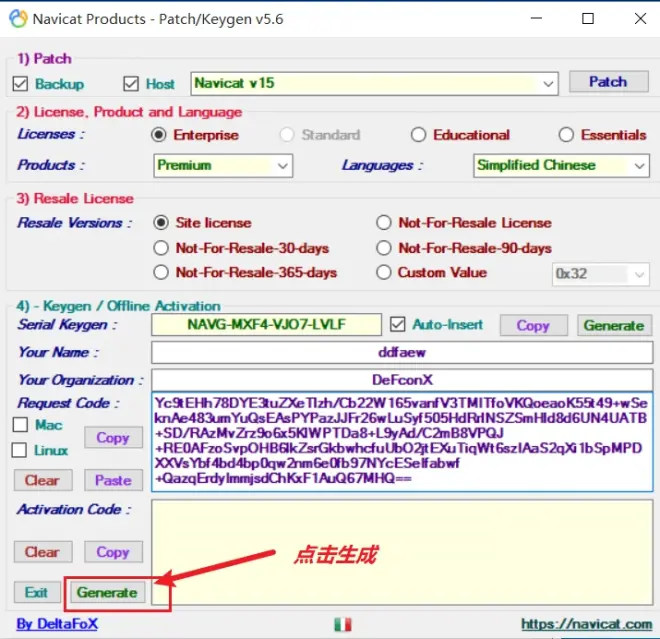Open the Products Premium dropdown
The height and width of the screenshot is (639, 660).
(x=223, y=165)
